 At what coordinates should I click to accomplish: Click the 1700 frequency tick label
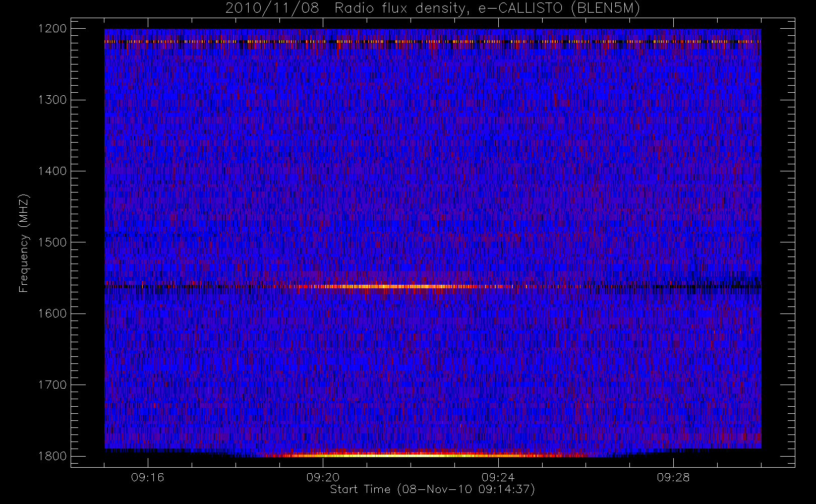tap(52, 385)
